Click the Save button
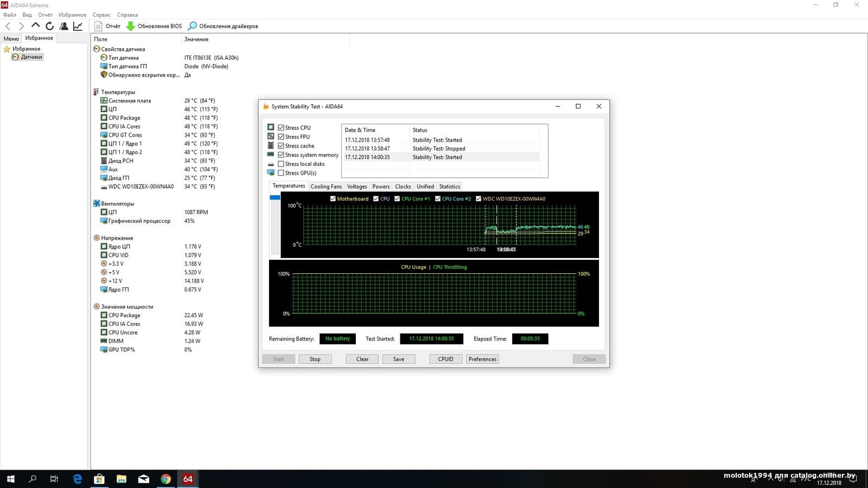868x488 pixels. (399, 359)
